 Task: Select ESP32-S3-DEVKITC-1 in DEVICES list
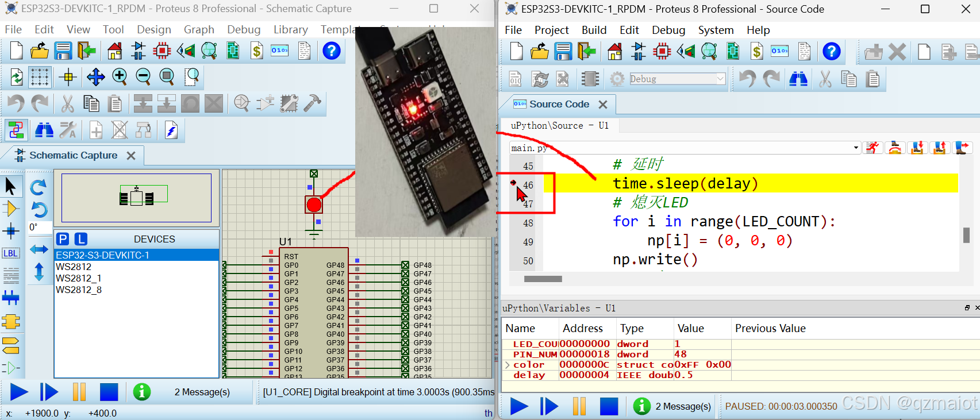137,255
